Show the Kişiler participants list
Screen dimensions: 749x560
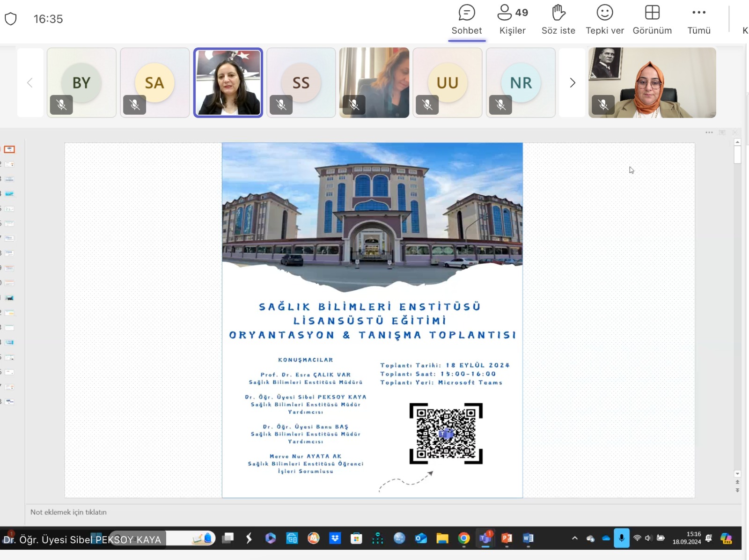512,20
